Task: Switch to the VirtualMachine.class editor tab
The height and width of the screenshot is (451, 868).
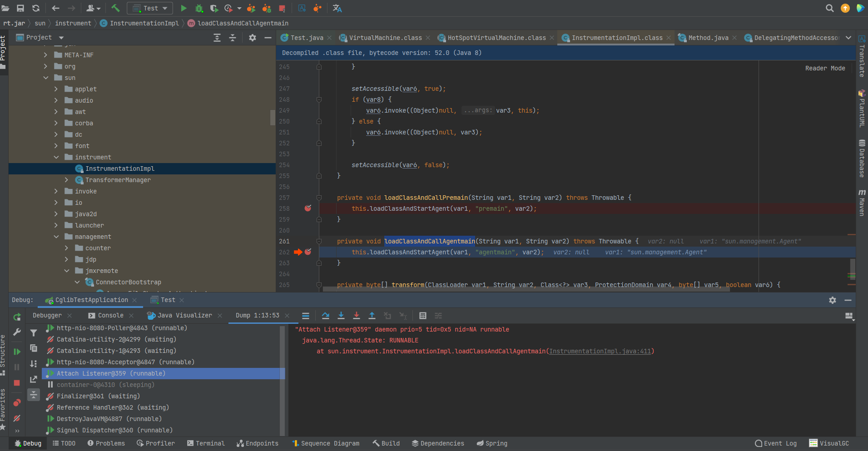Action: pos(384,38)
